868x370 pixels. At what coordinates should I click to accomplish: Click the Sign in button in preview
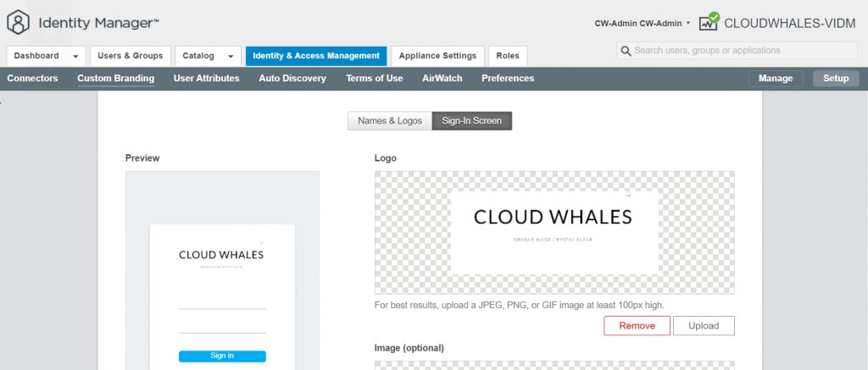tap(222, 356)
